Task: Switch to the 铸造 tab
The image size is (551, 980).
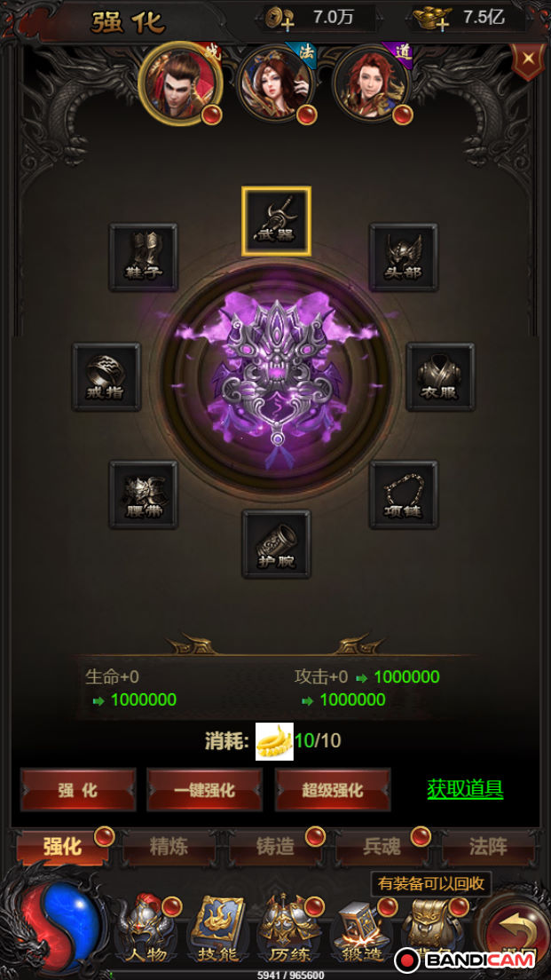Action: pyautogui.click(x=275, y=848)
